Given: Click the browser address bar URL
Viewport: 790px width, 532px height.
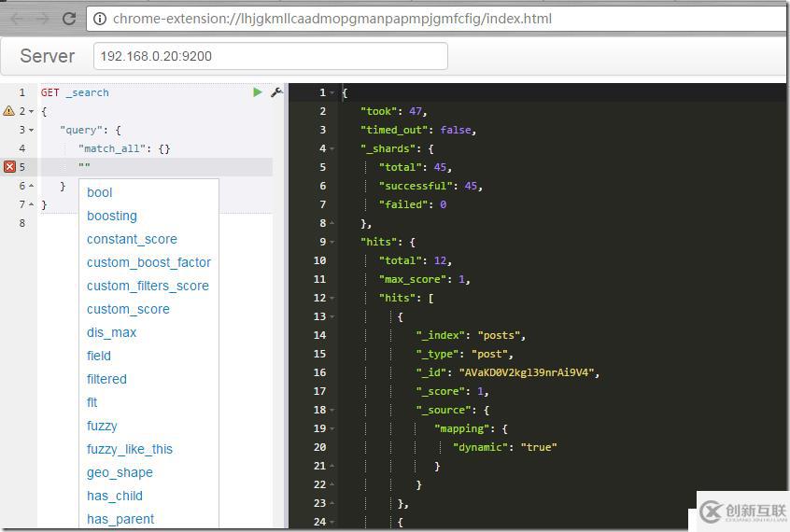Looking at the screenshot, I should click(332, 19).
